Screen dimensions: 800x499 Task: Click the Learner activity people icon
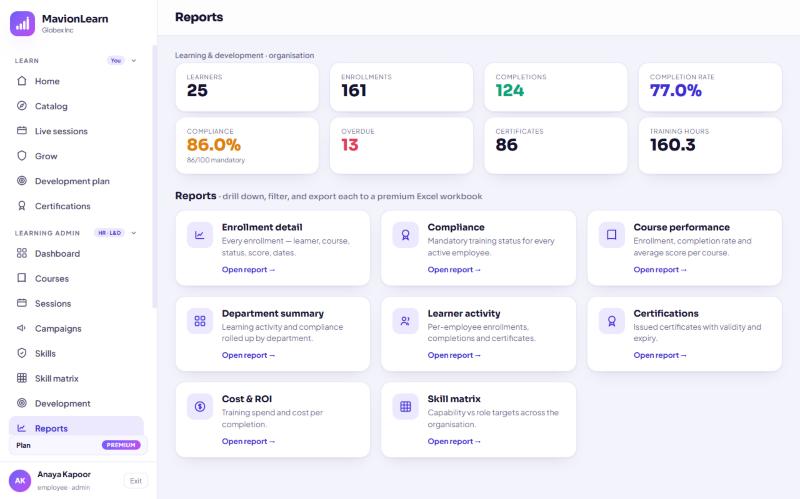coord(406,321)
